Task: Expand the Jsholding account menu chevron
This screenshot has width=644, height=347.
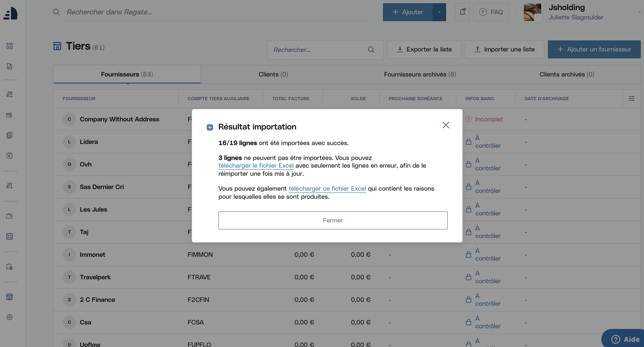Action: [x=639, y=12]
